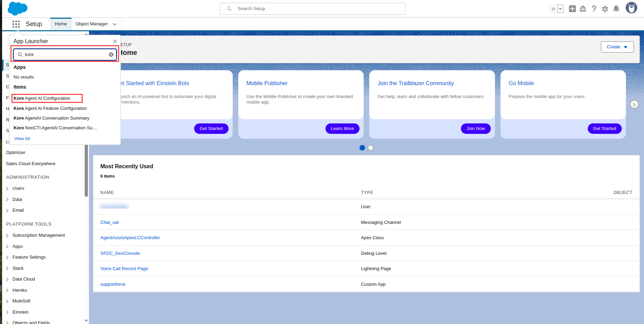Expand the Data tree node

(7, 200)
